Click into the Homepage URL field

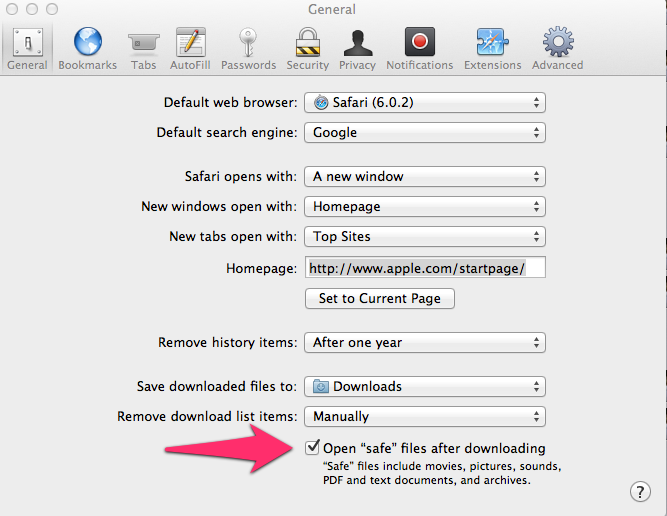(425, 268)
